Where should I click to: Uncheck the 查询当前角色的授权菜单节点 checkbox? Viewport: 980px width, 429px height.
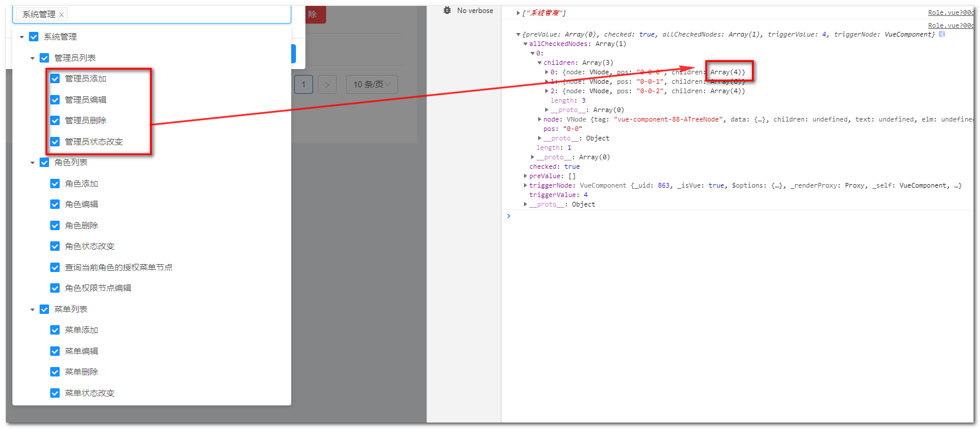pos(55,267)
